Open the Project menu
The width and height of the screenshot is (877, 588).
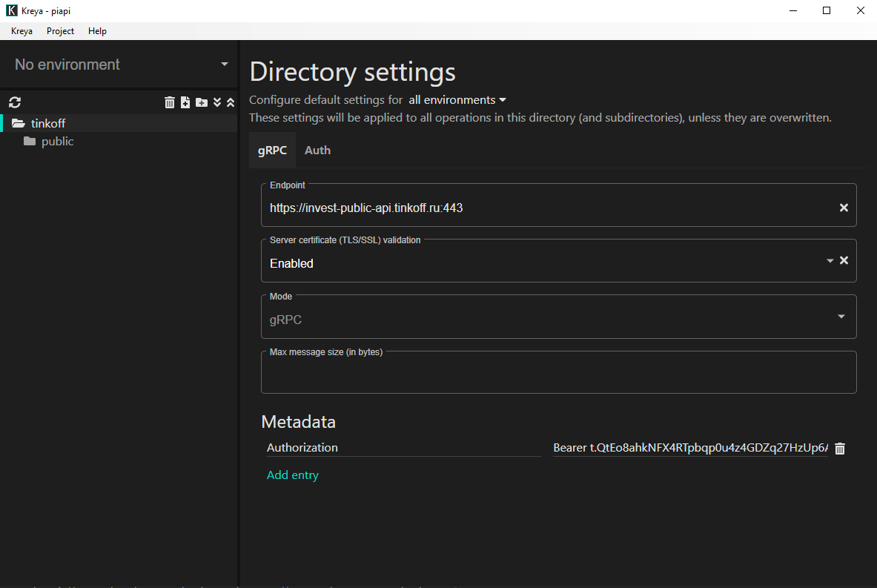[x=60, y=31]
